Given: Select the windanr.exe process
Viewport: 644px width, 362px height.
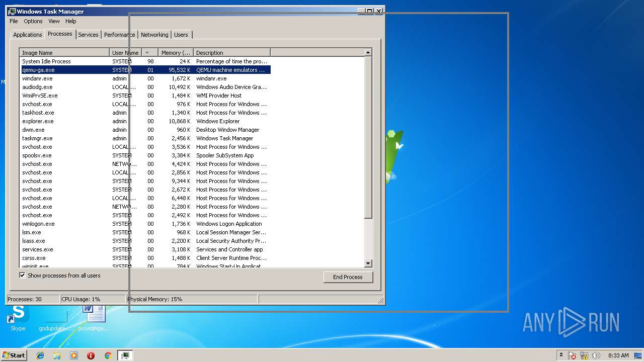Looking at the screenshot, I should 146,78.
